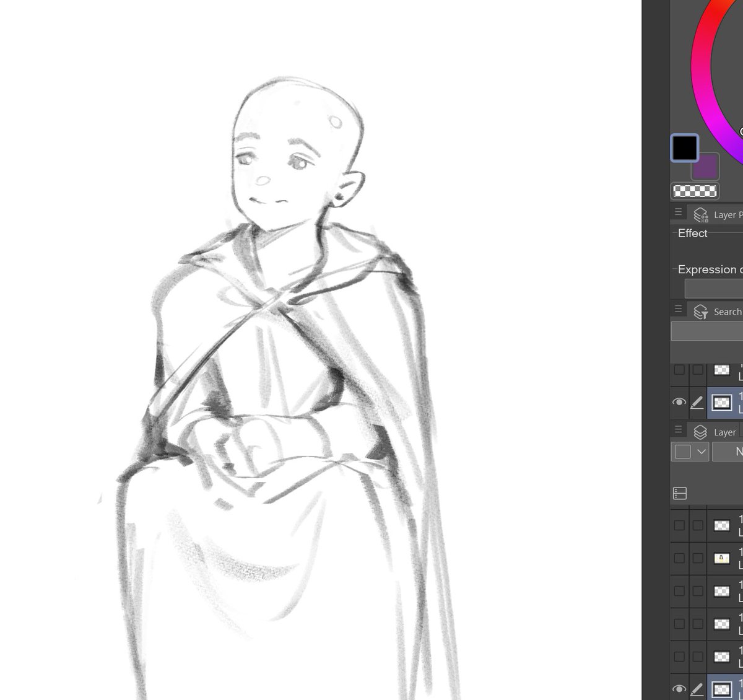The height and width of the screenshot is (700, 743).
Task: Select the photo reference layer thumbnail
Action: tap(722, 558)
